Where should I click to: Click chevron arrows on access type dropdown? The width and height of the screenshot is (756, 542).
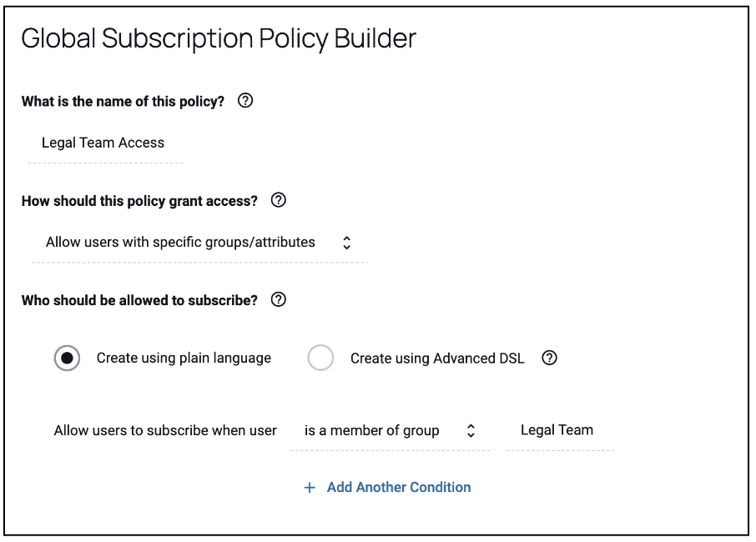point(347,243)
